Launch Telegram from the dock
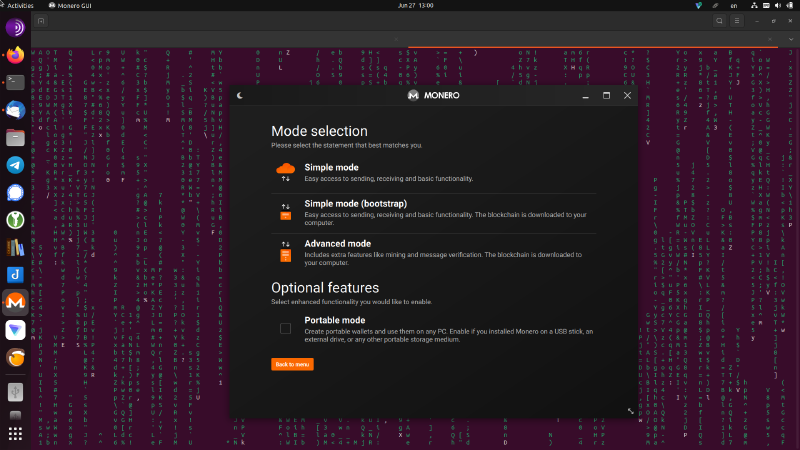Screen dimensions: 800x450 click(x=15, y=165)
